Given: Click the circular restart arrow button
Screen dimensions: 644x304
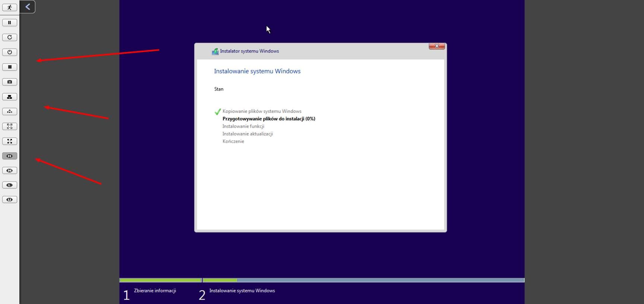Looking at the screenshot, I should (x=10, y=37).
